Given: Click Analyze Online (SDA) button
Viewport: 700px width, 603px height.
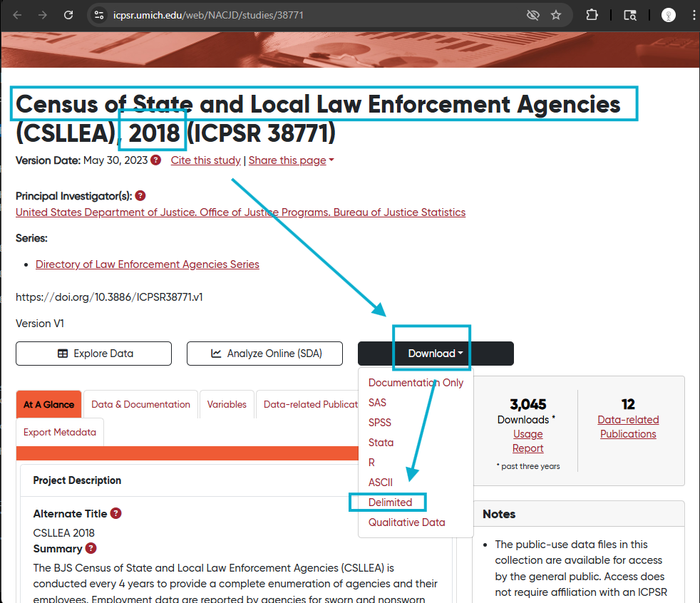Looking at the screenshot, I should [x=264, y=354].
